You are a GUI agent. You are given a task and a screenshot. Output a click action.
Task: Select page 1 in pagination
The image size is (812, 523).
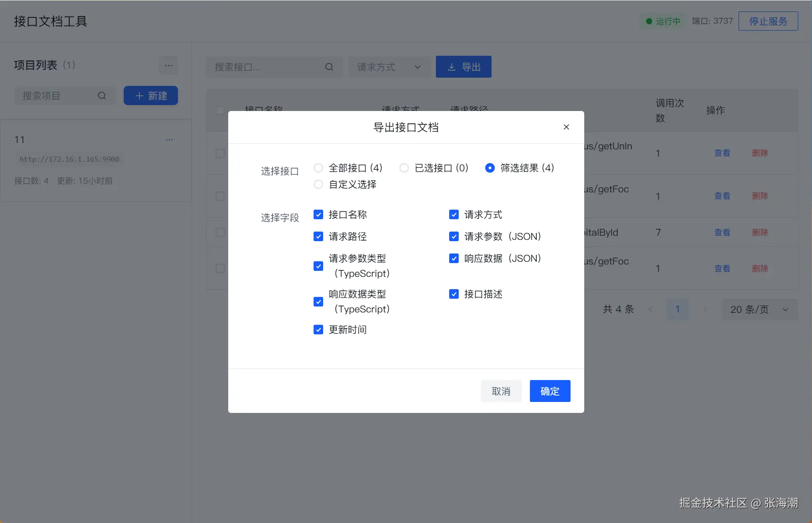pos(677,309)
